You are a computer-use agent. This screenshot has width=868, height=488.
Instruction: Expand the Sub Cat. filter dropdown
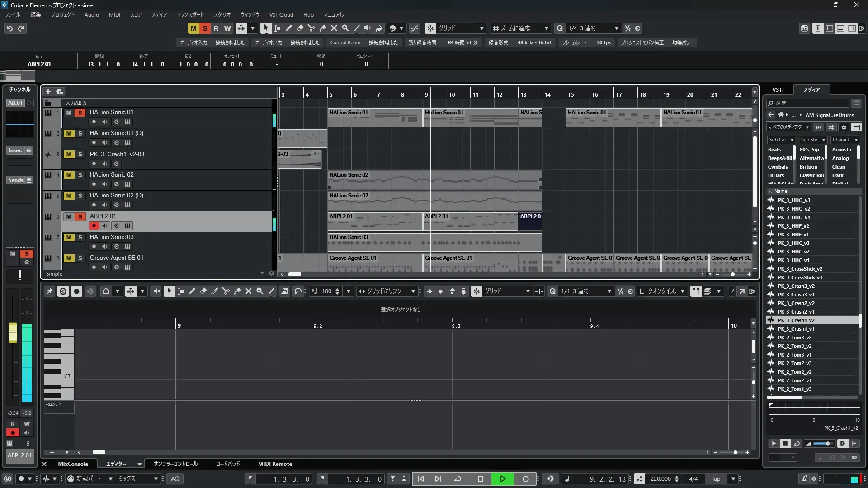781,140
